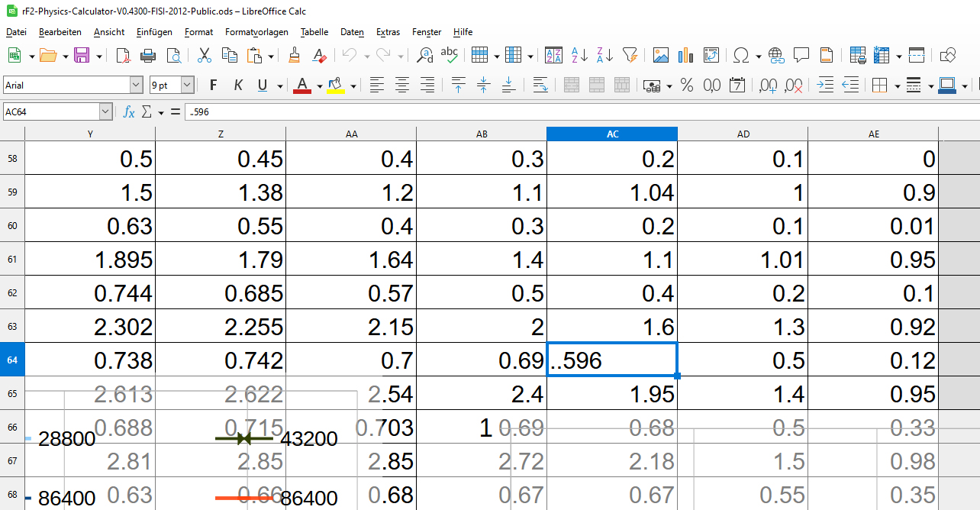Toggle Bold formatting F button
This screenshot has width=980, height=510.
pos(213,85)
